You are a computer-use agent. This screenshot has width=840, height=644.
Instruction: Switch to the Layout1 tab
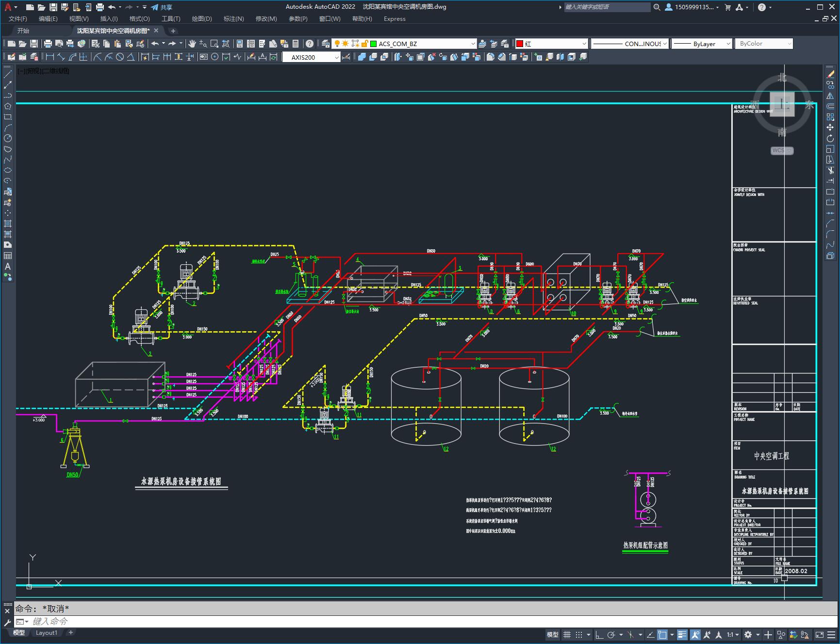(47, 632)
